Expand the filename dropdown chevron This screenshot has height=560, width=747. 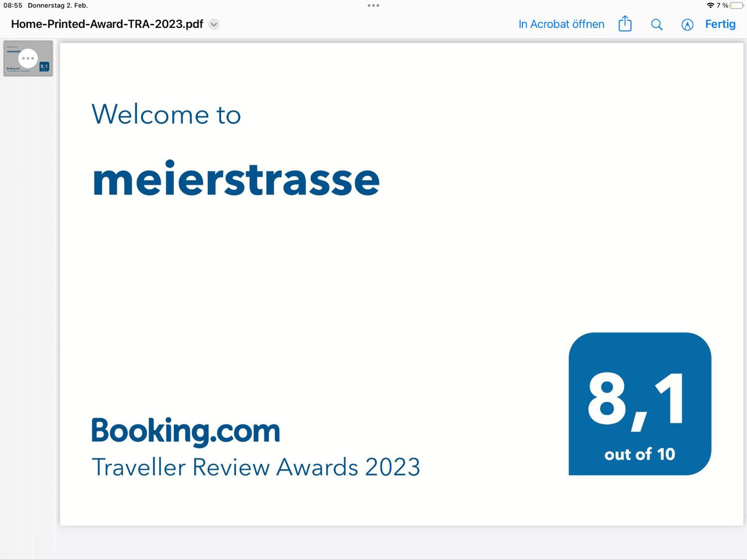(214, 25)
